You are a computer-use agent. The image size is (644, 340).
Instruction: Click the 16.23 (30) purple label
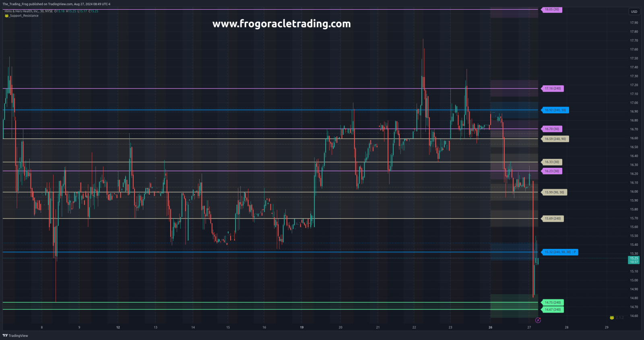tap(552, 171)
